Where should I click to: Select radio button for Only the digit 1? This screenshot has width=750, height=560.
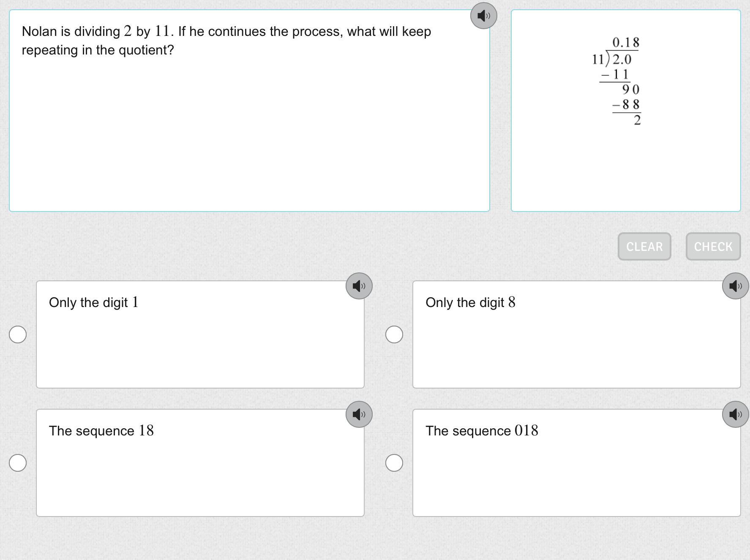point(18,334)
